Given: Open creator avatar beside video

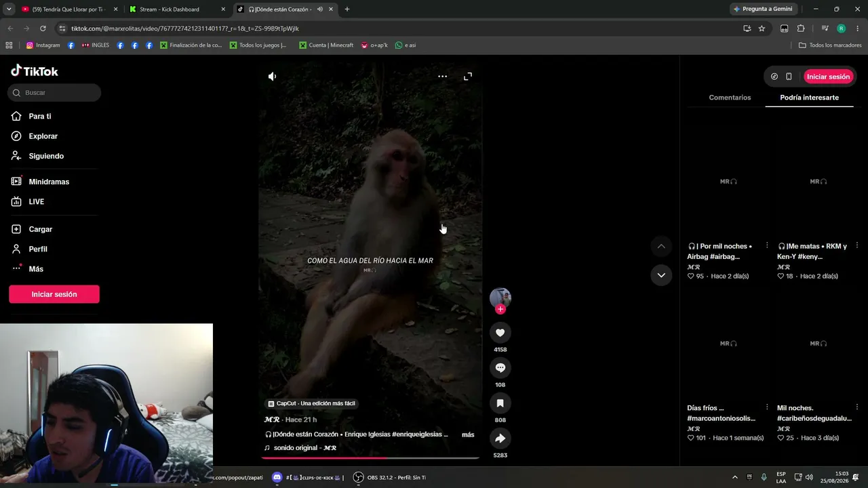Looking at the screenshot, I should (500, 298).
